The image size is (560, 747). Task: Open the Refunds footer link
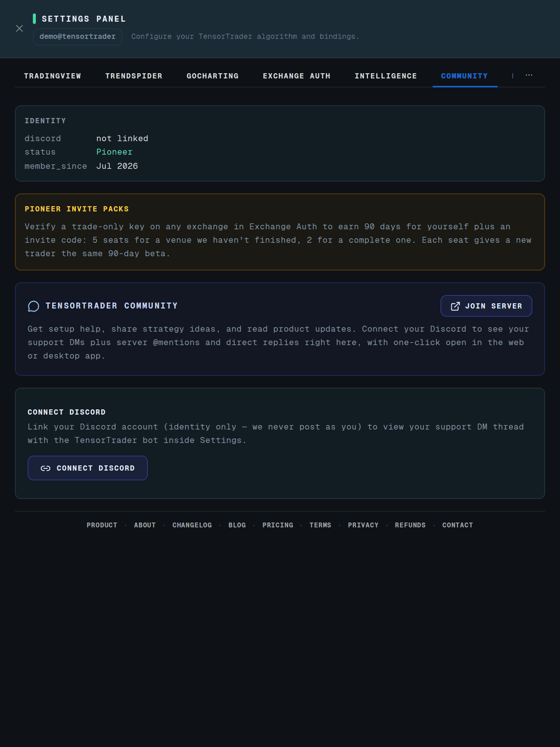coord(410,525)
